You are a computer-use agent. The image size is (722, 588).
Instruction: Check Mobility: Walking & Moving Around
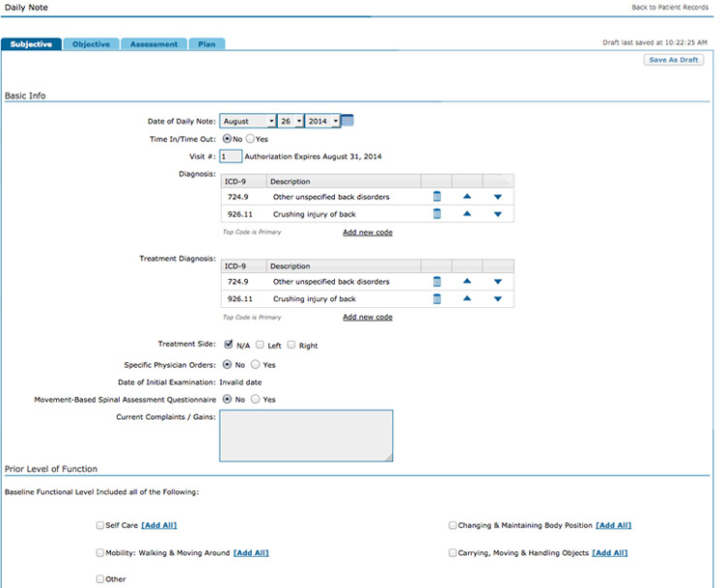pyautogui.click(x=100, y=552)
